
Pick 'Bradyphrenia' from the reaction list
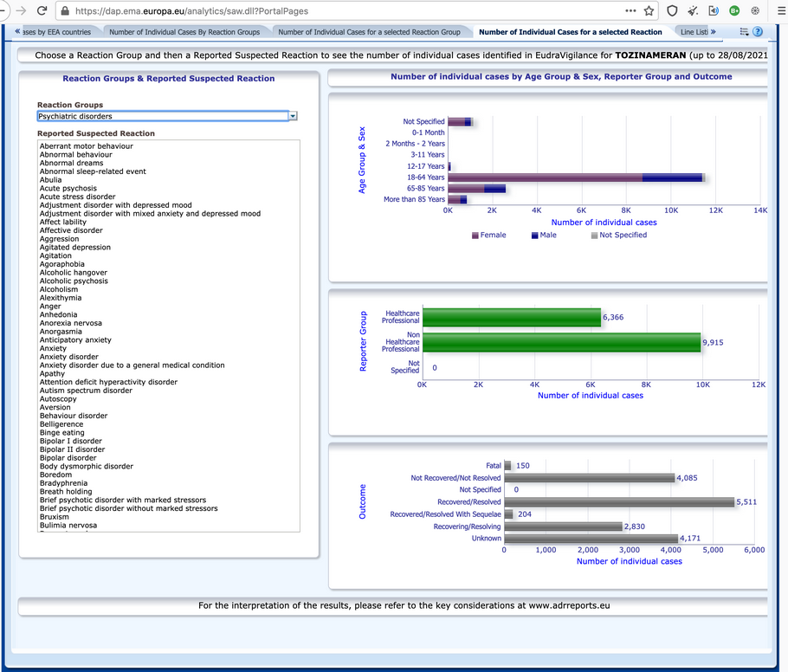[x=63, y=483]
